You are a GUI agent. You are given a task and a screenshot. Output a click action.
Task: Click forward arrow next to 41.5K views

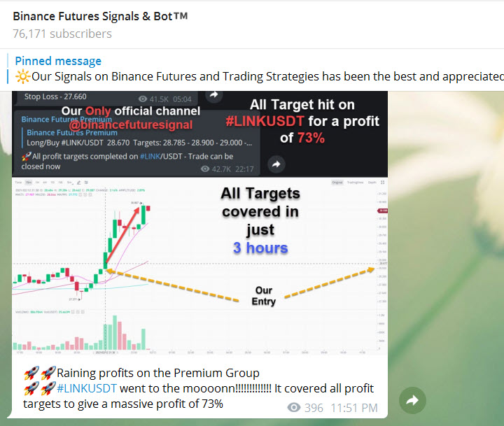pyautogui.click(x=213, y=95)
